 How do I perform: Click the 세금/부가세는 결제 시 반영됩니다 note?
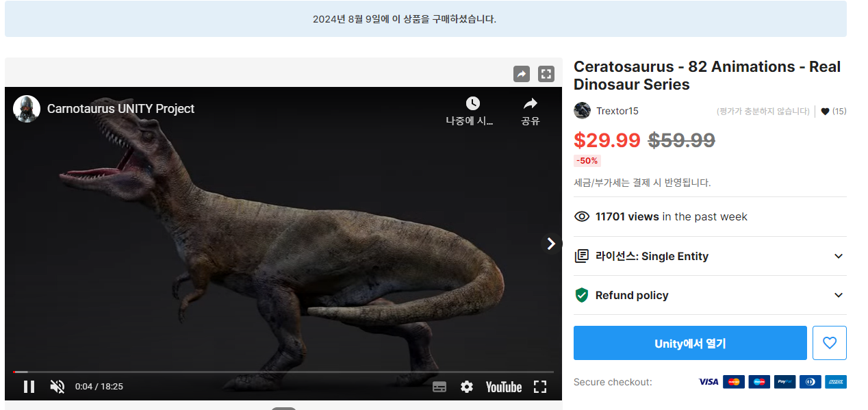(642, 183)
